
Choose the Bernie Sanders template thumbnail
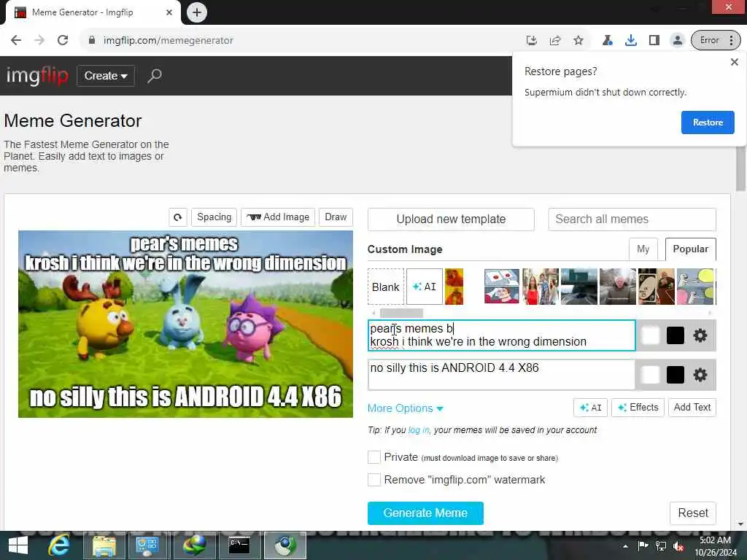click(617, 287)
